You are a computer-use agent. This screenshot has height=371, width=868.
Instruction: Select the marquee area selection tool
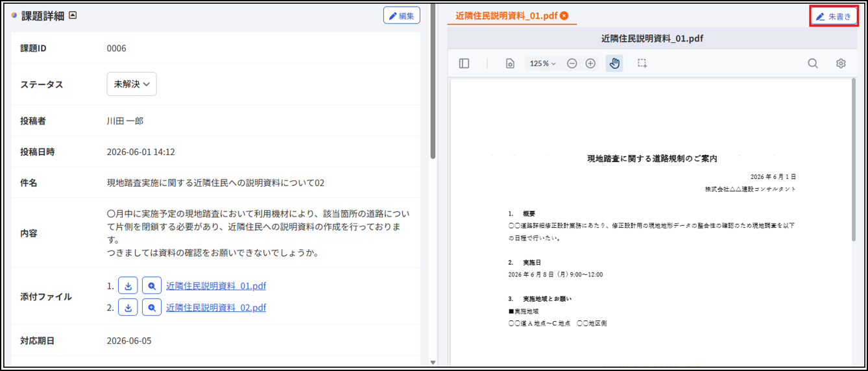tap(642, 64)
